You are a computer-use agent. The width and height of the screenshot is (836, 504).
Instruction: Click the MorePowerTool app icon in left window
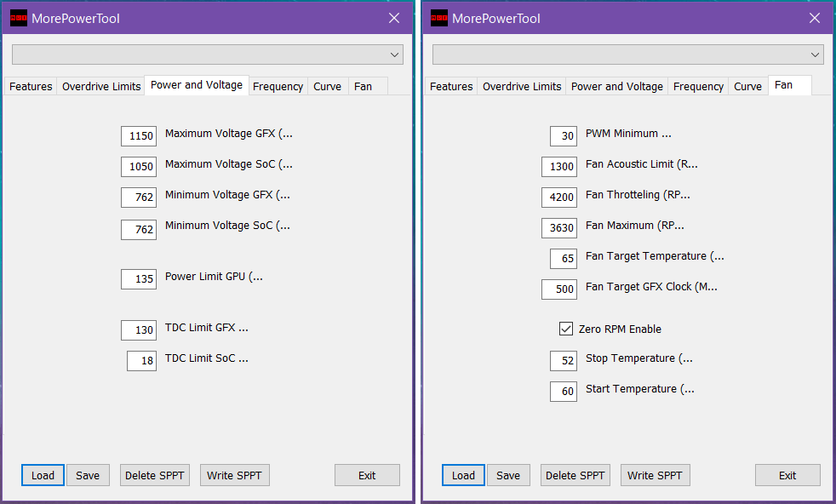(x=19, y=18)
